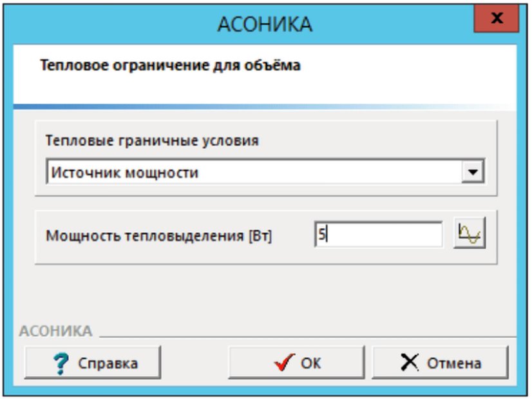The width and height of the screenshot is (532, 399).
Task: Focus the Мощность тепловыделения value field
Action: 378,234
